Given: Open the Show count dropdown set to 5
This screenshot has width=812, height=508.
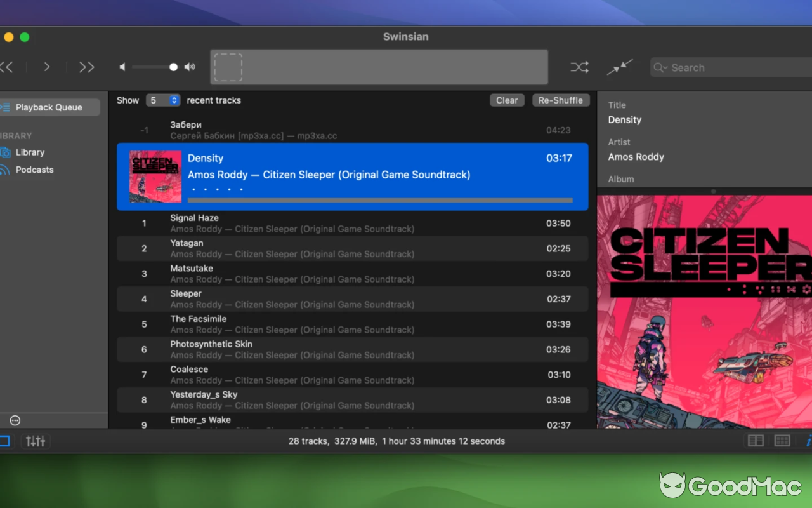Looking at the screenshot, I should point(163,100).
